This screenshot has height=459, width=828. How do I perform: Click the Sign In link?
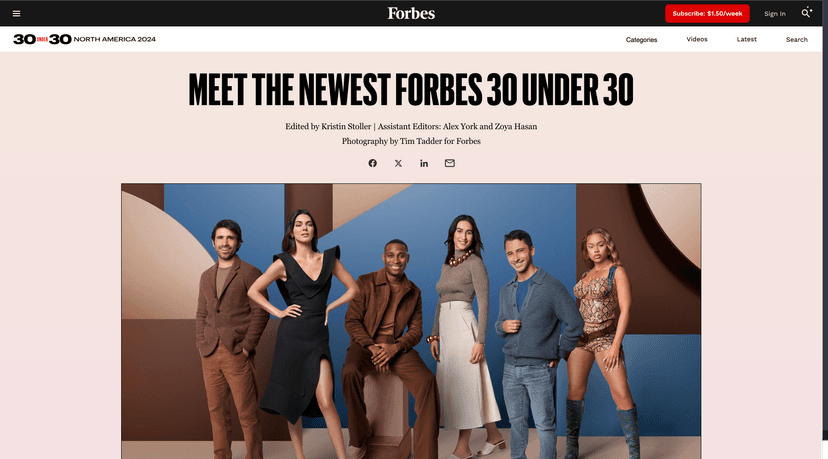pos(775,14)
